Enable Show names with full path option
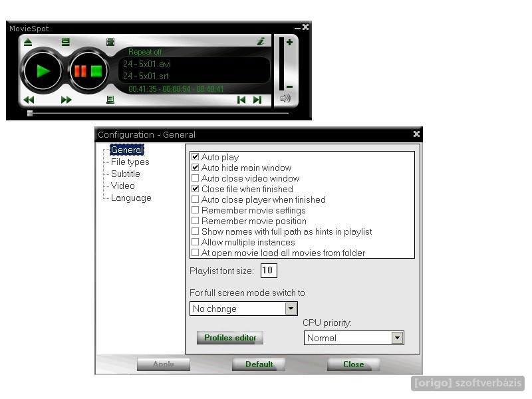Viewport: 532px width, 399px height. coord(195,231)
